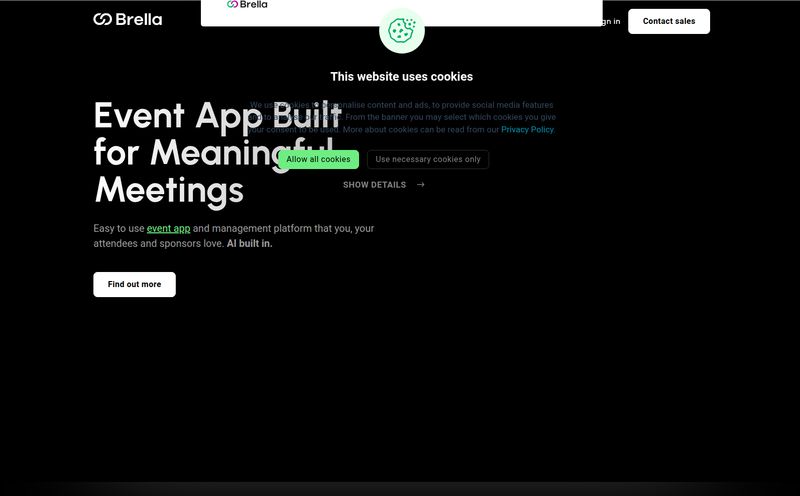800x496 pixels.
Task: Click the 'This website uses cookies' heading
Action: pyautogui.click(x=402, y=77)
